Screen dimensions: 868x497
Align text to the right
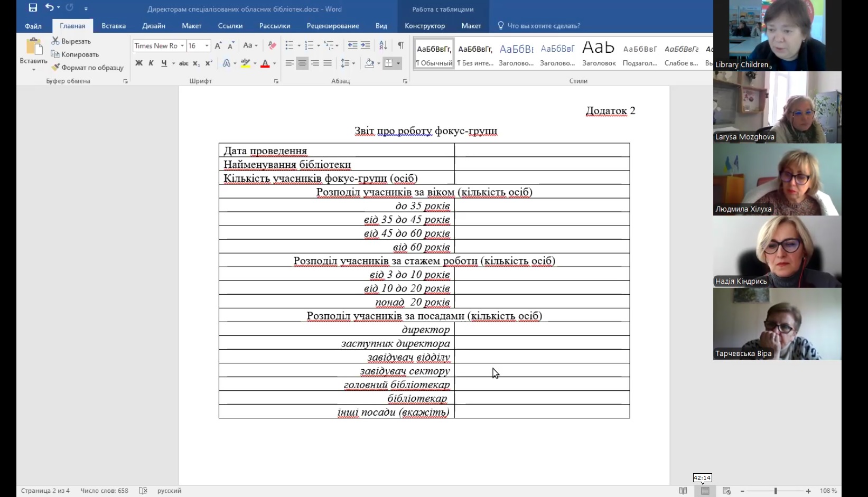315,63
